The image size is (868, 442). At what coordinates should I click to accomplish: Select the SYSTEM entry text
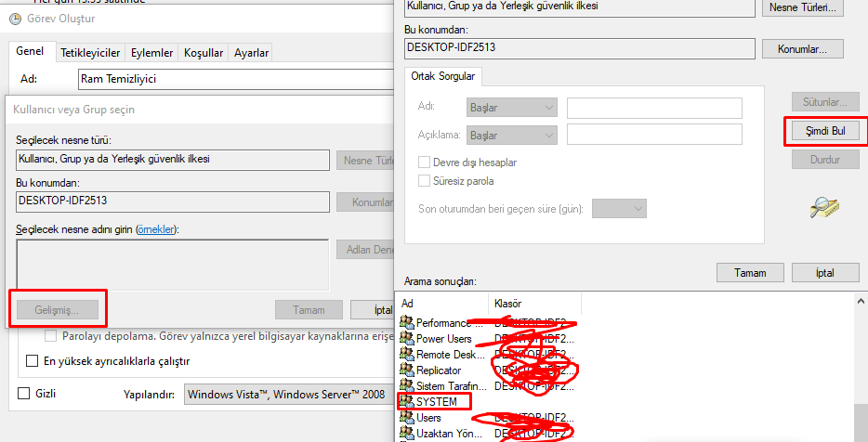point(437,402)
